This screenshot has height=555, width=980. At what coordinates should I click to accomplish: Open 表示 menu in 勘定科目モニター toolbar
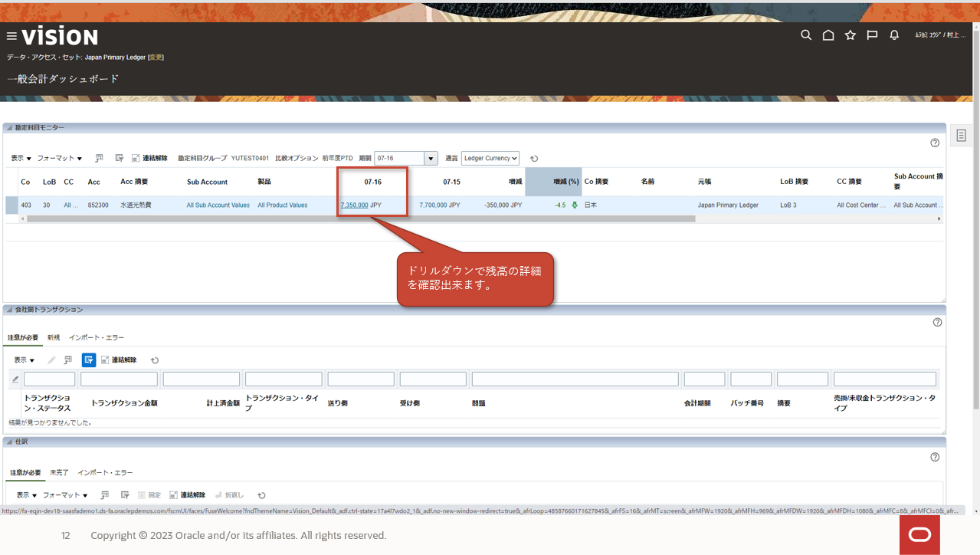click(x=21, y=158)
